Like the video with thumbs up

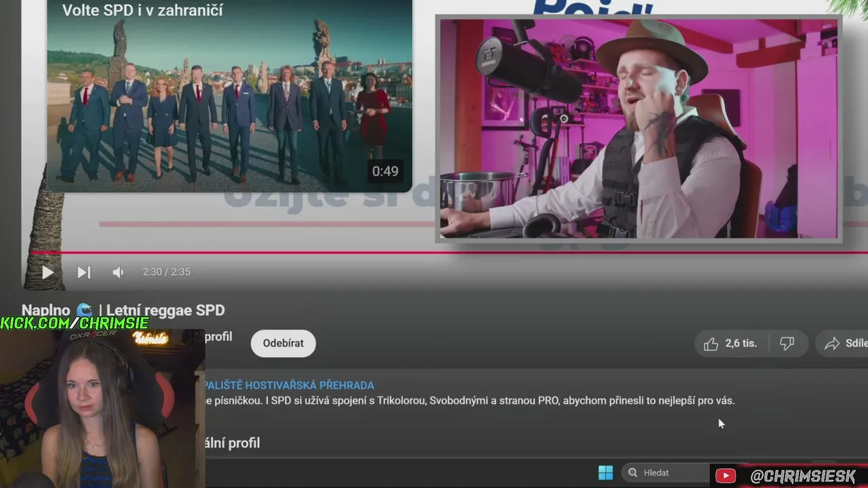coord(711,344)
